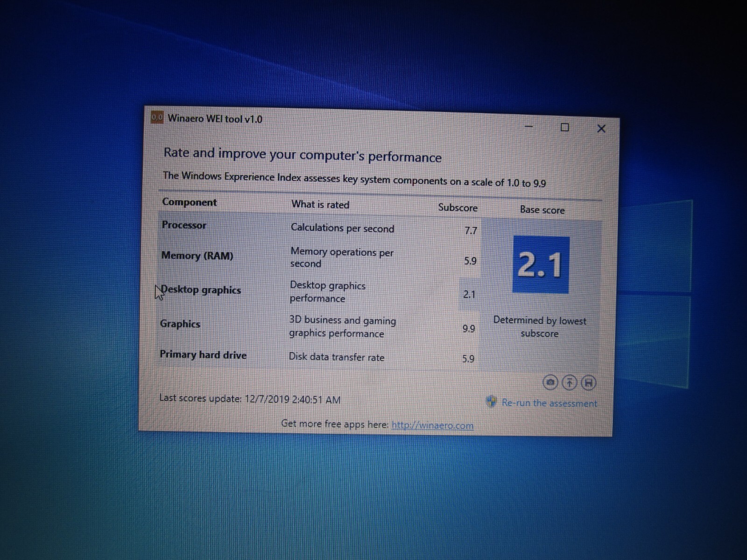Click the Windows Experience Index description line
Screen dimensions: 747x560
[354, 179]
